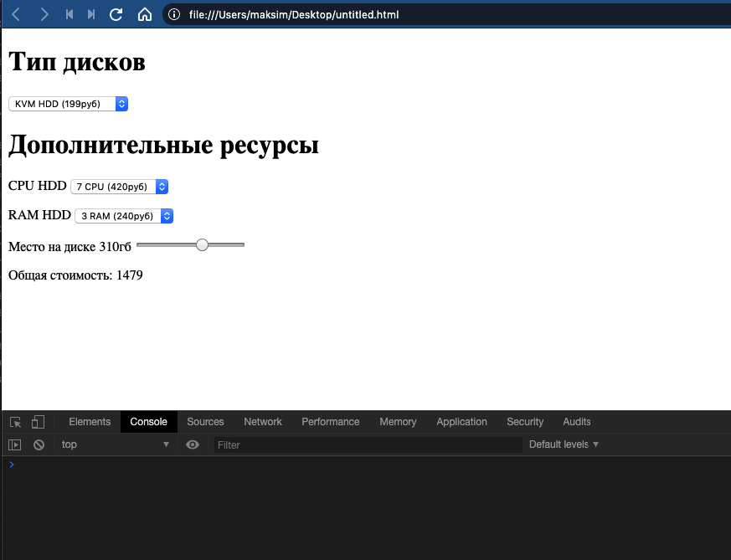Viewport: 731px width, 560px height.
Task: Open the KVM HDD disk type dropdown
Action: pyautogui.click(x=68, y=104)
